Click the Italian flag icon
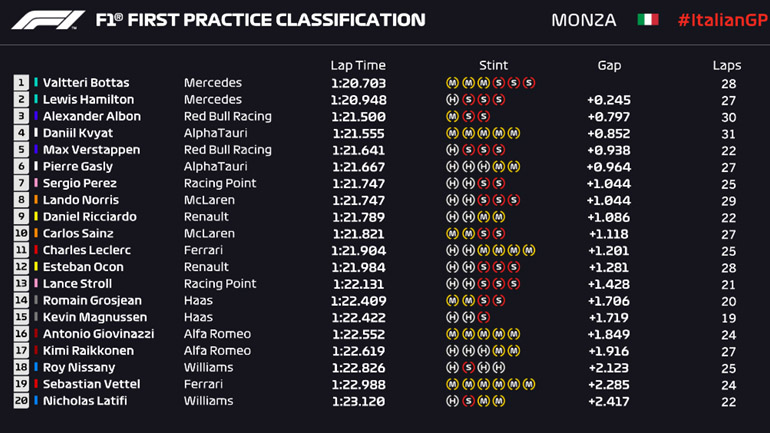Viewport: 770px width, 433px height. [x=647, y=20]
